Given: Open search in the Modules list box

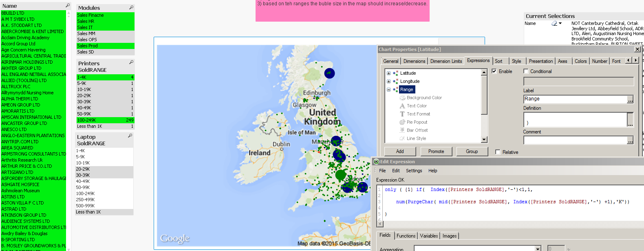Looking at the screenshot, I should click(131, 8).
